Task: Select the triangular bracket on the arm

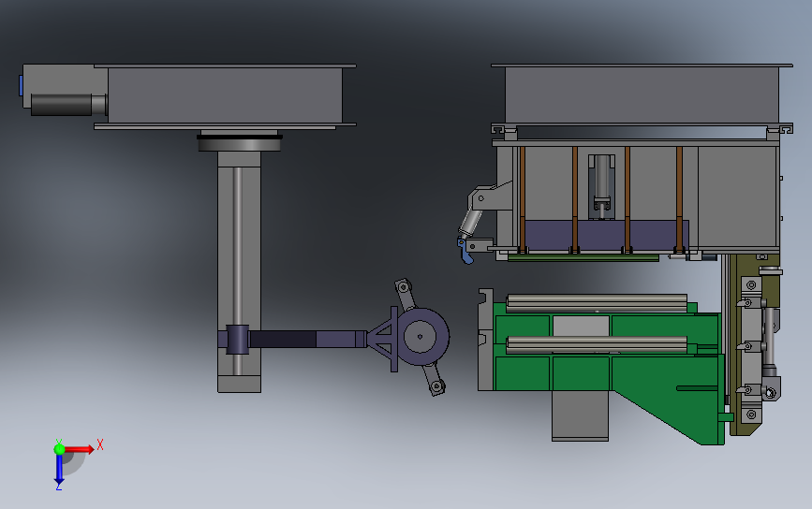Action: coord(383,339)
